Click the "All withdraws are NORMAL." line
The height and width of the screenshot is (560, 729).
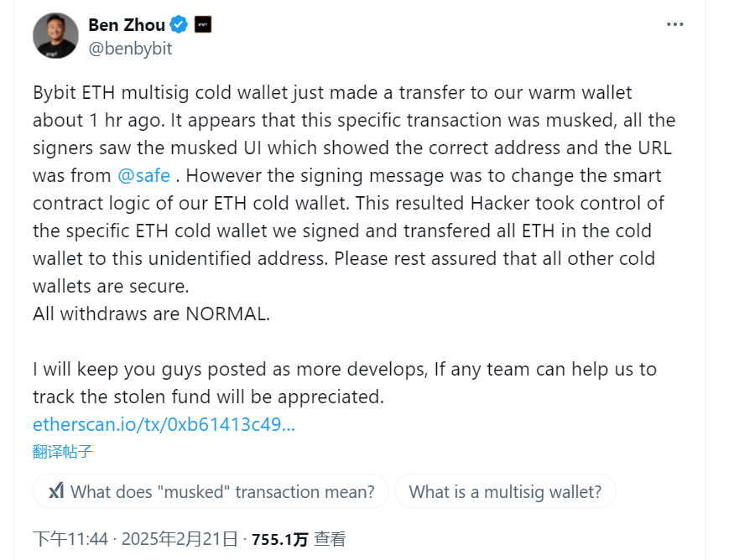click(x=151, y=314)
